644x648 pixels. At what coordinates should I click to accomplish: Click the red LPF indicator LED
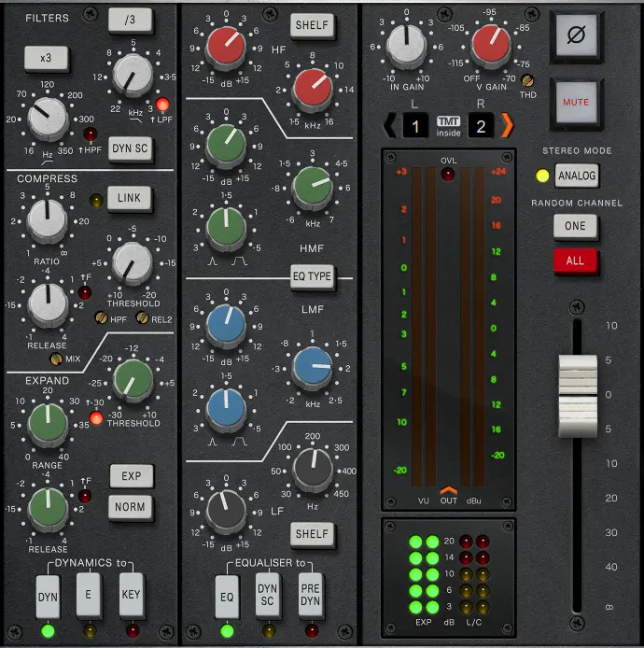point(162,105)
